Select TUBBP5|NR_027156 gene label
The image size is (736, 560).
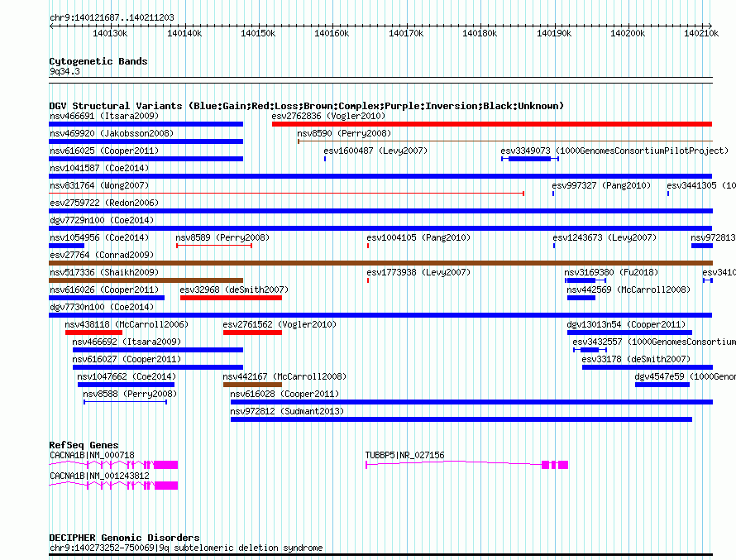click(x=404, y=455)
